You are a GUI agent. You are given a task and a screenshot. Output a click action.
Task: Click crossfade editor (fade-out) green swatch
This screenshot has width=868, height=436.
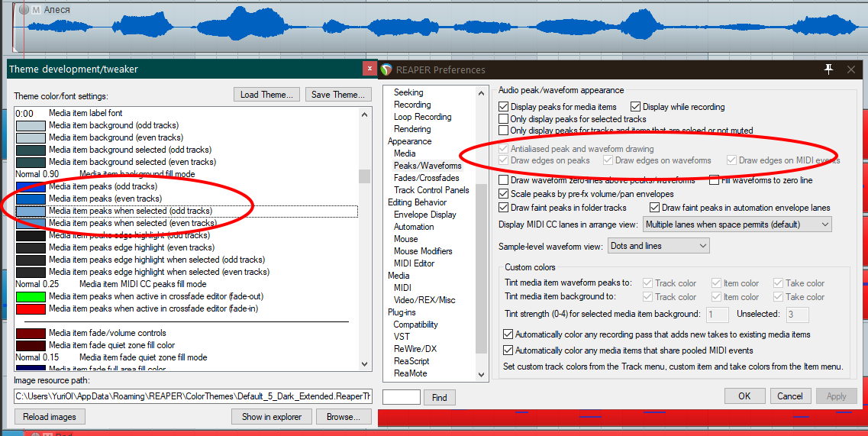(31, 296)
